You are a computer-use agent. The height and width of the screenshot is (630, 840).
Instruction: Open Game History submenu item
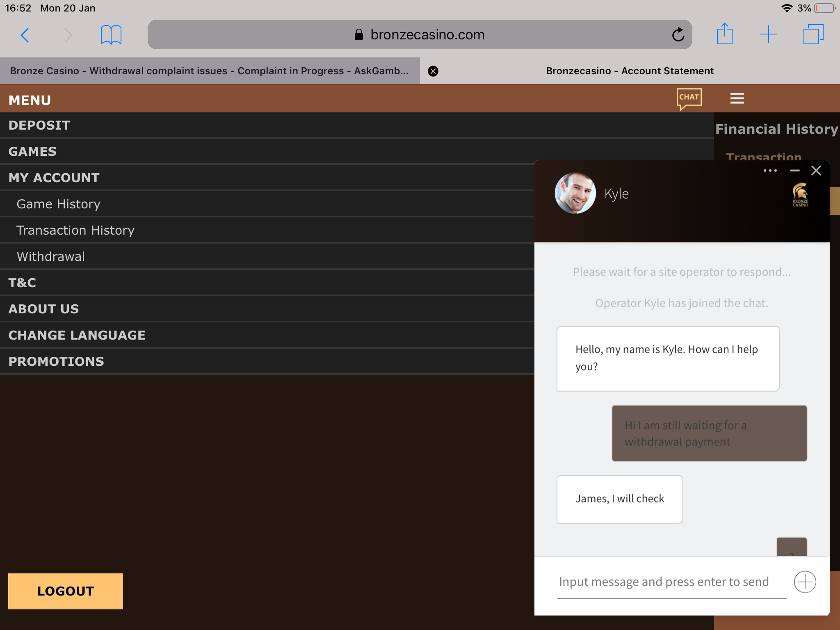point(267,204)
